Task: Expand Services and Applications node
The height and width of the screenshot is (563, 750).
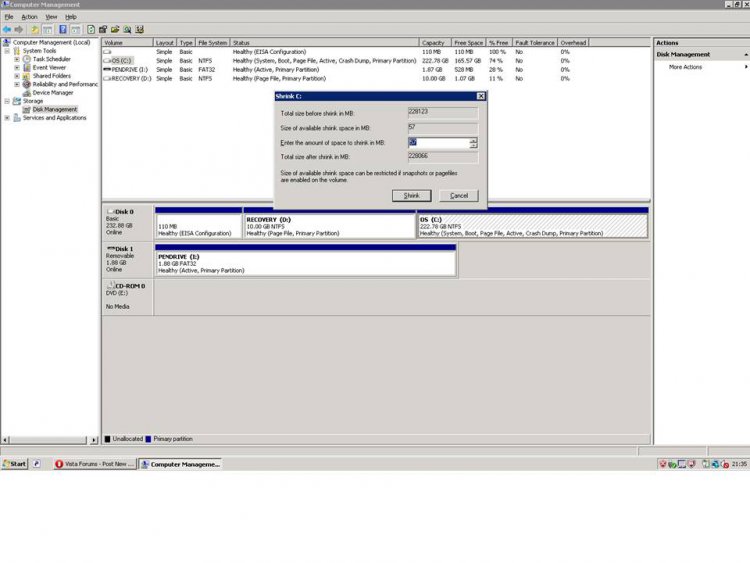Action: [8, 118]
